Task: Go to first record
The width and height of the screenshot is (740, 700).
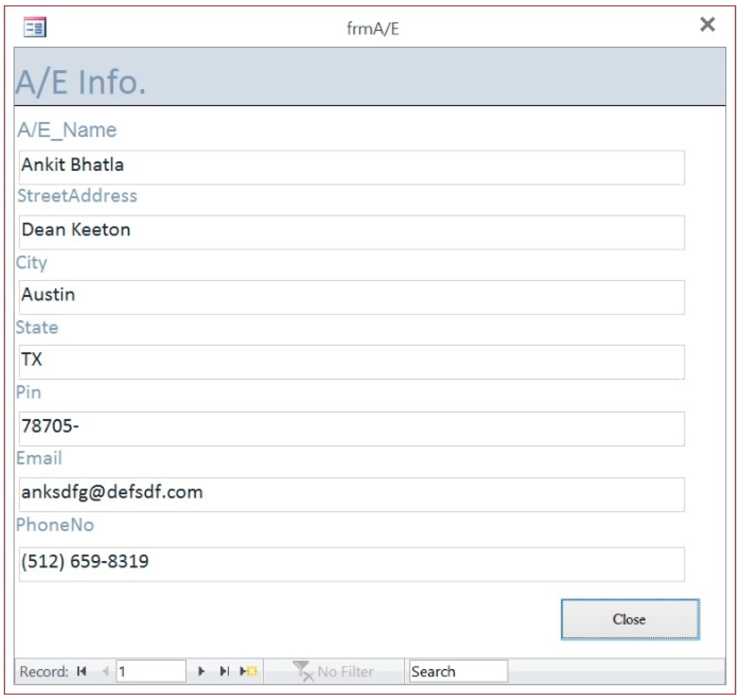Action: (81, 671)
